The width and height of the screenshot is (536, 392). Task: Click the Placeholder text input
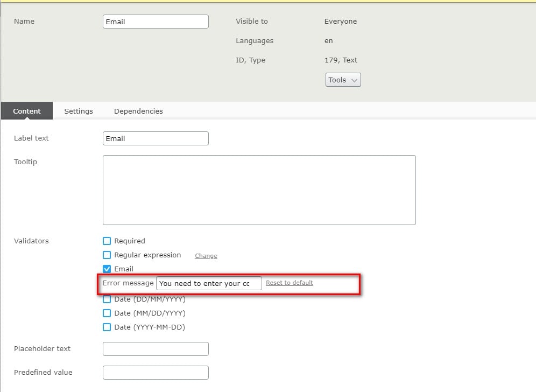click(156, 349)
